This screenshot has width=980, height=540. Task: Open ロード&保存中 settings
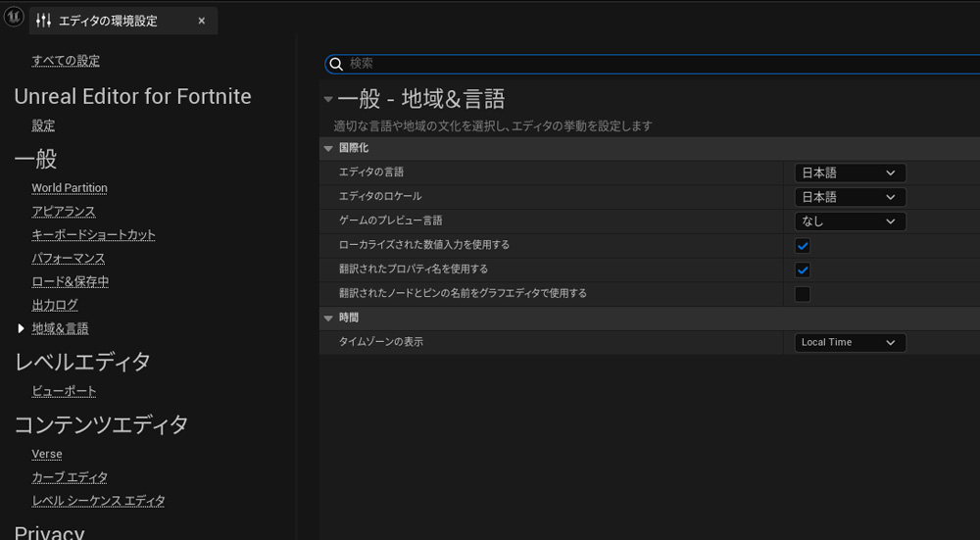coord(70,282)
